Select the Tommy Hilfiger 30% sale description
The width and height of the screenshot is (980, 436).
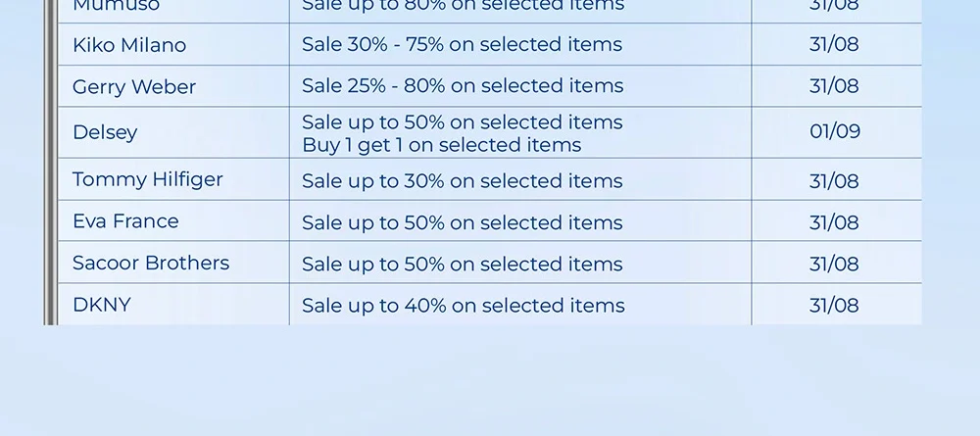[x=462, y=181]
